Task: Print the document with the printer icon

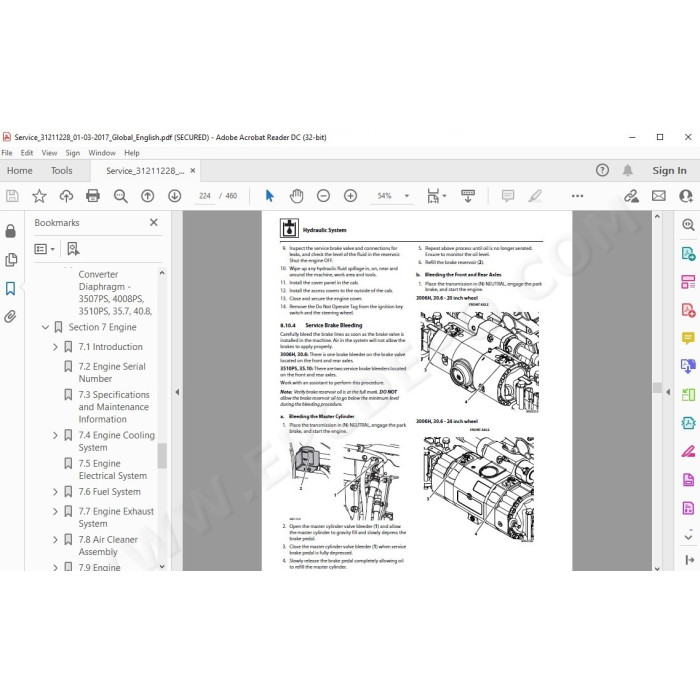Action: [x=93, y=196]
